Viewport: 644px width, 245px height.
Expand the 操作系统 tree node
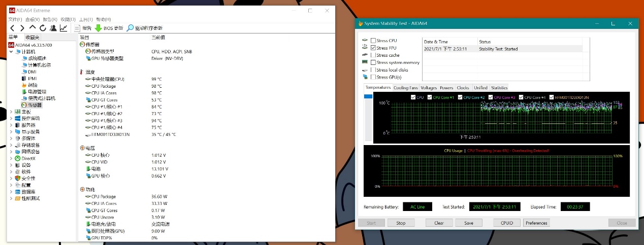pos(11,118)
